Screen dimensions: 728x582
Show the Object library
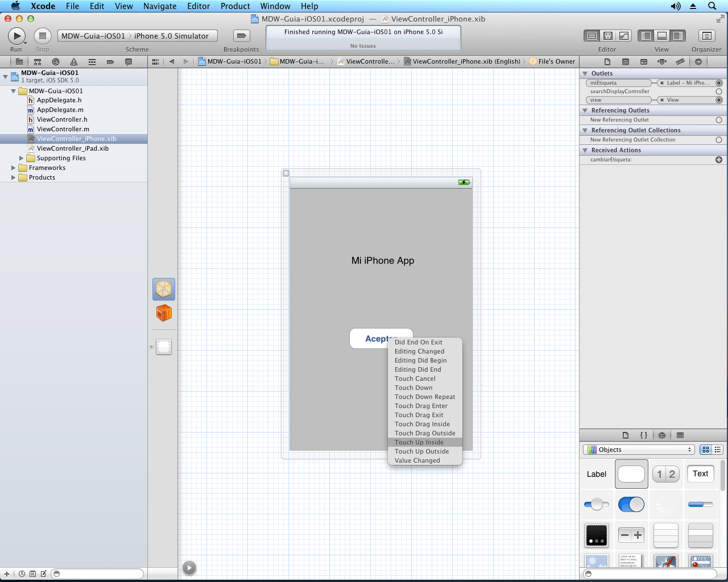[x=662, y=435]
